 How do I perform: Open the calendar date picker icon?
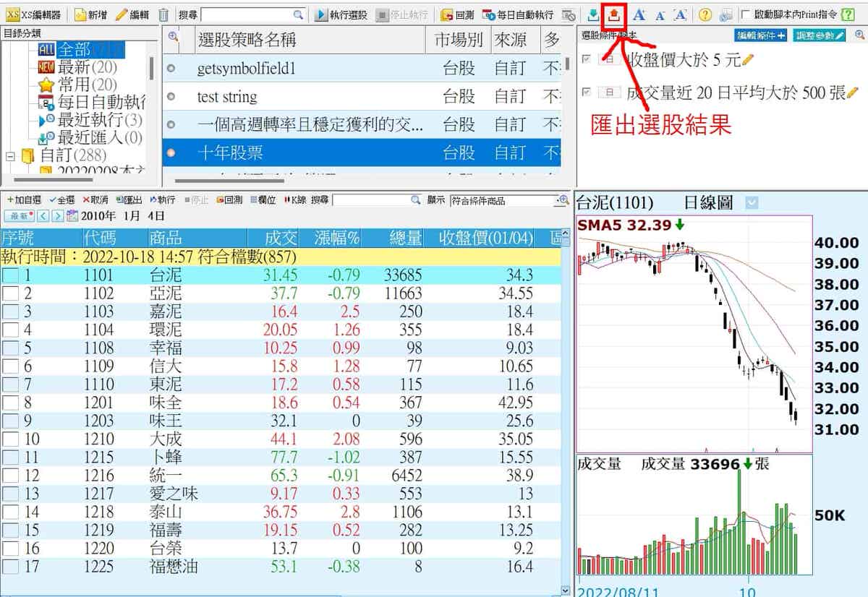(x=72, y=215)
